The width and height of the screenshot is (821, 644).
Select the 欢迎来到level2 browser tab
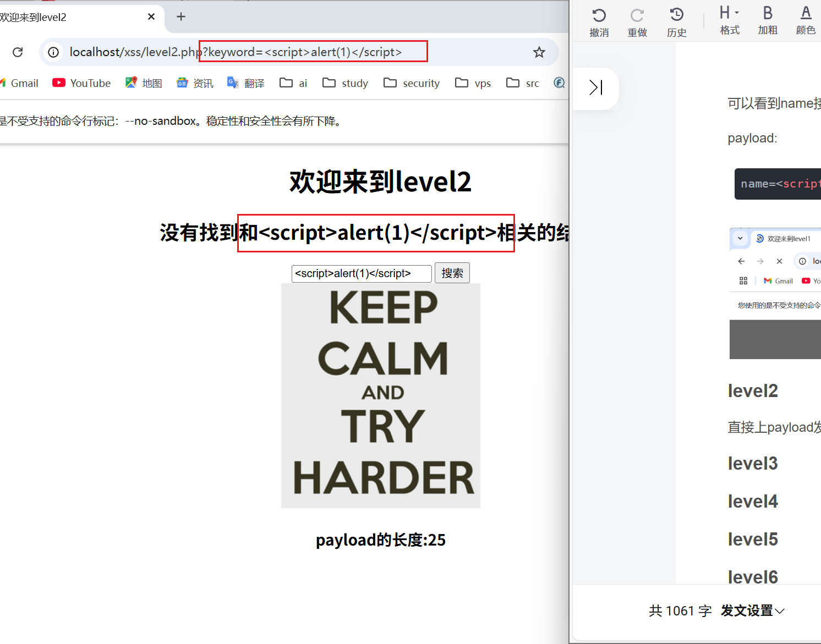[81, 17]
